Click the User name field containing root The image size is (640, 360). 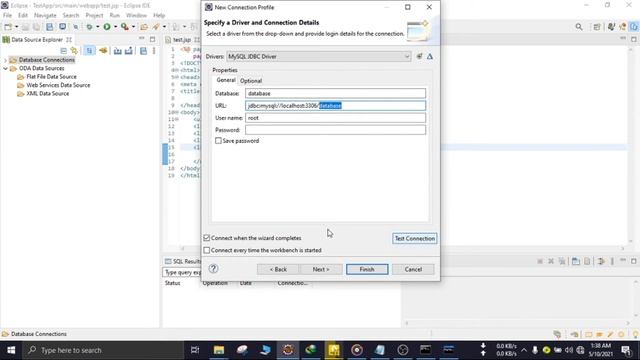(335, 118)
